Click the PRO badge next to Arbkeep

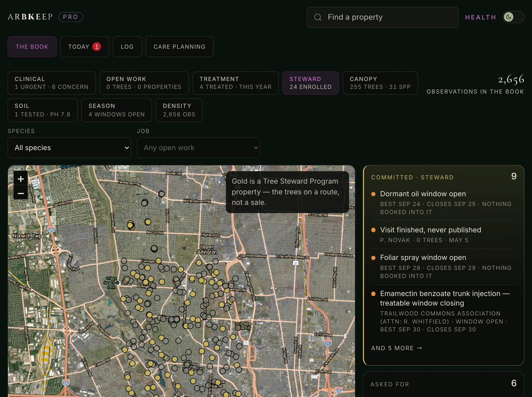click(x=71, y=17)
